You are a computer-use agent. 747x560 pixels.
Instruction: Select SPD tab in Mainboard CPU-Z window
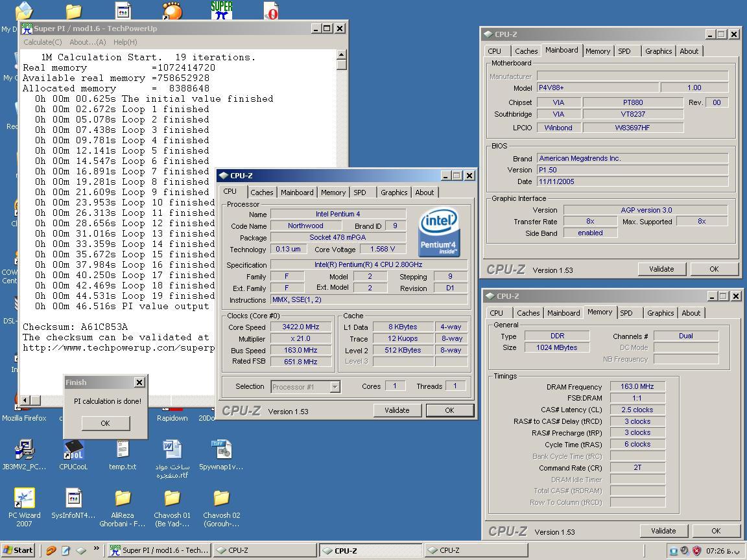[x=624, y=51]
